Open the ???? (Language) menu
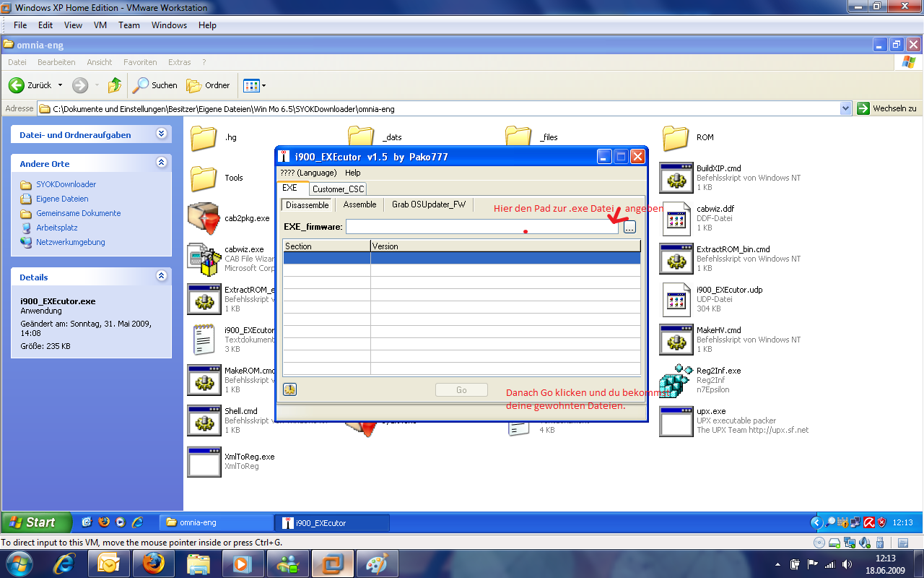The image size is (924, 578). pos(308,173)
